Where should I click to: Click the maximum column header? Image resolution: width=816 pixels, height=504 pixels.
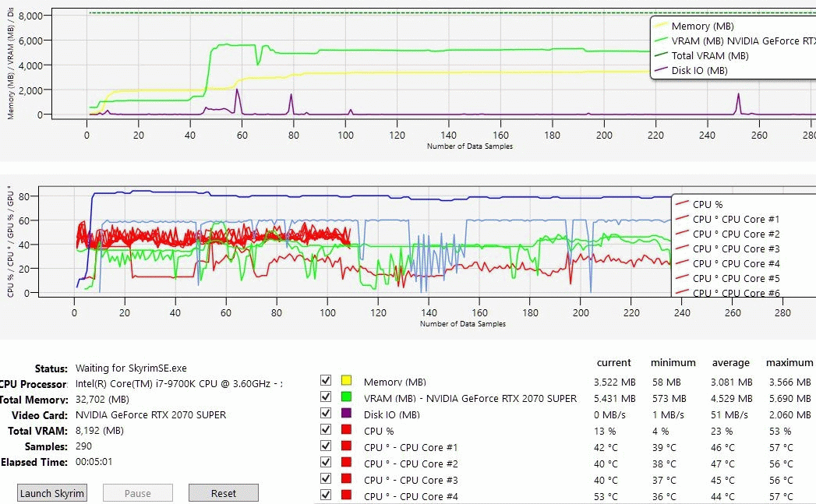point(789,362)
